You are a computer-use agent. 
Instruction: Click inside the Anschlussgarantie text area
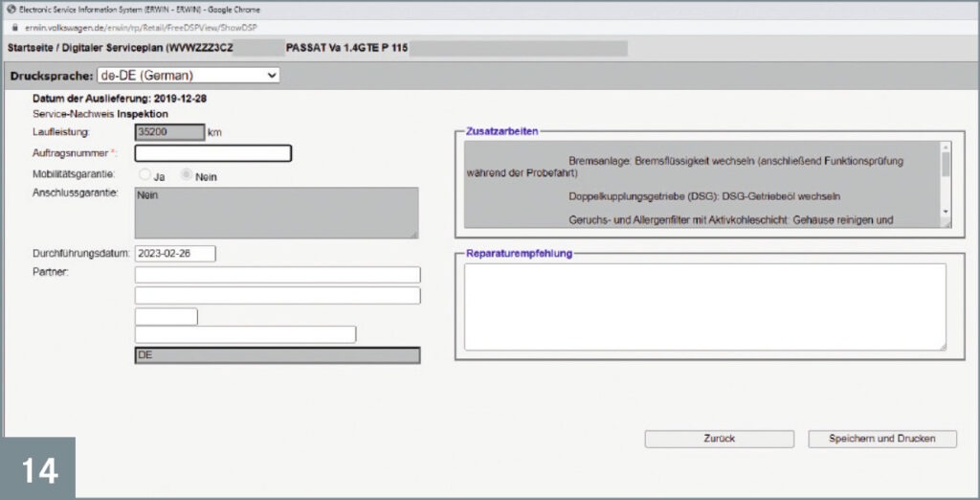(276, 212)
